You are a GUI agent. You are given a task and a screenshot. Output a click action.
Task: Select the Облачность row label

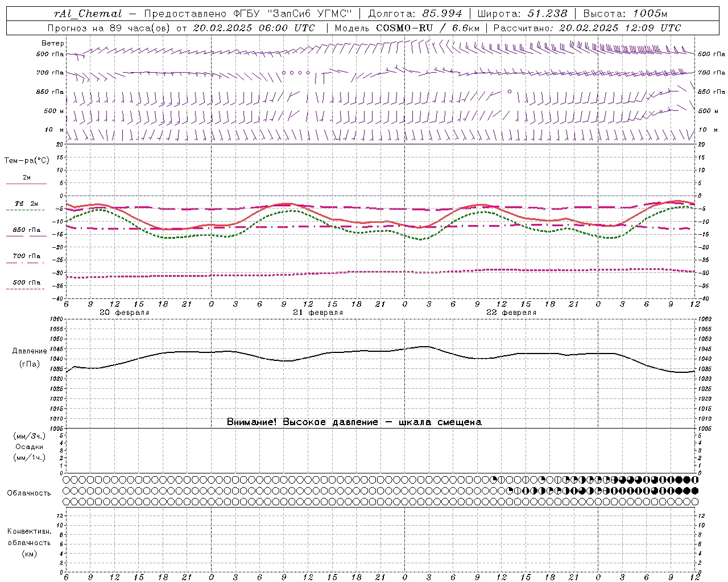coord(29,493)
